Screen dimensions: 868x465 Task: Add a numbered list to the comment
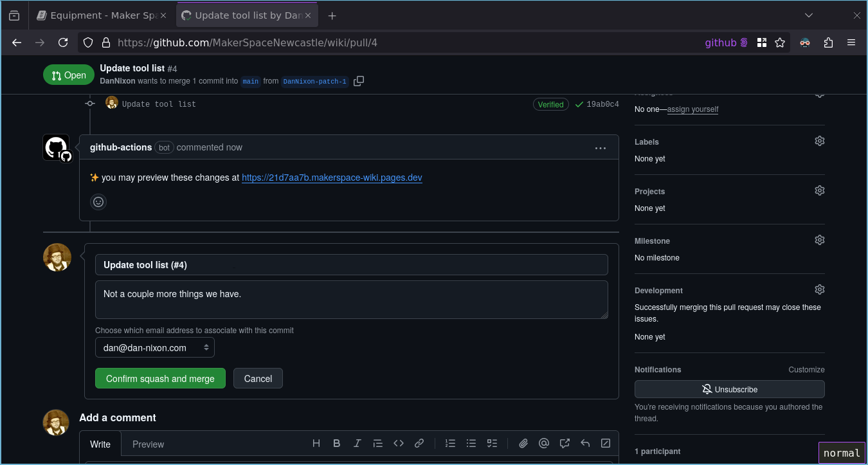(x=450, y=443)
